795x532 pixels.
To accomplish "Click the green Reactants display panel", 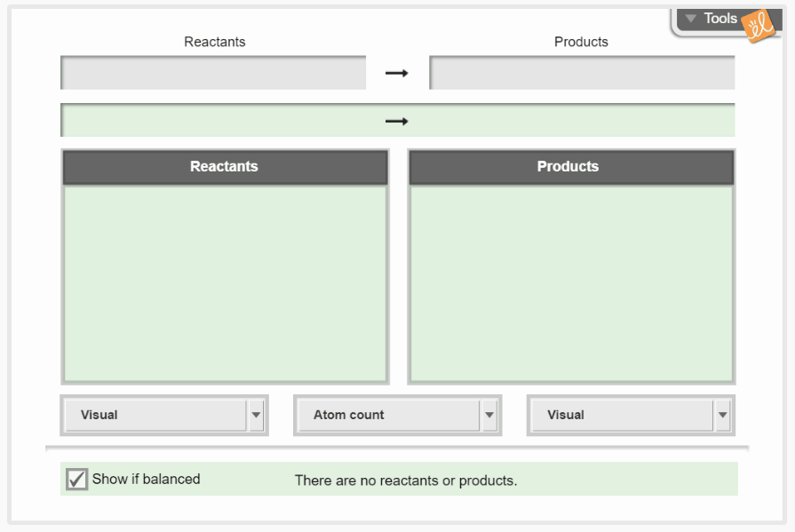I will pyautogui.click(x=225, y=283).
